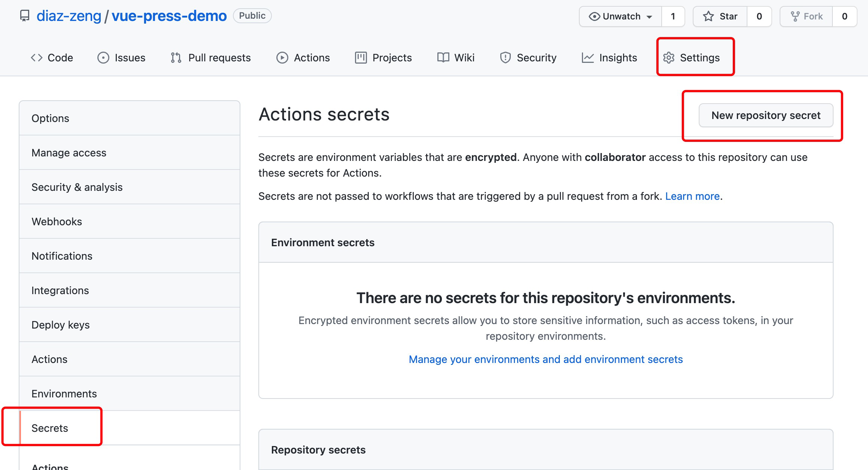Click New repository secret button

(766, 115)
